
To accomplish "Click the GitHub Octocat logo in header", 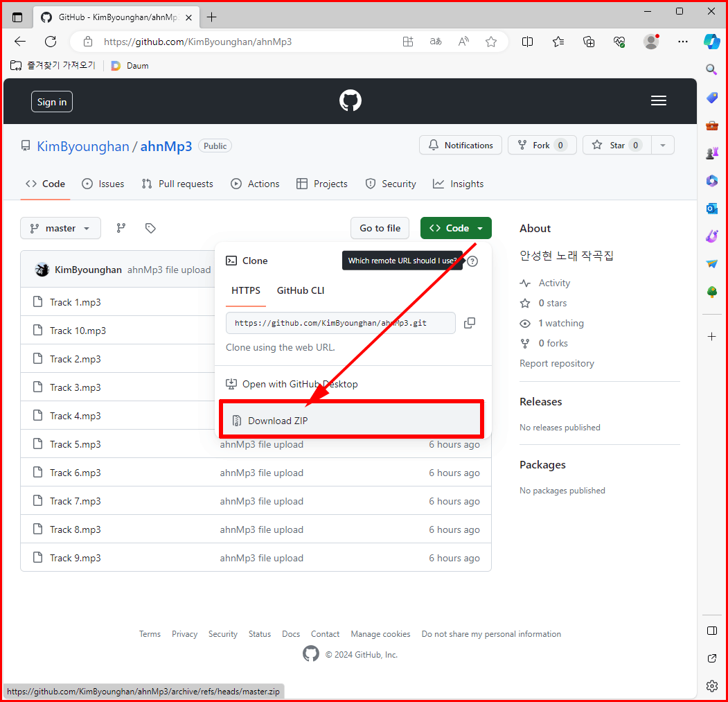I will click(350, 100).
